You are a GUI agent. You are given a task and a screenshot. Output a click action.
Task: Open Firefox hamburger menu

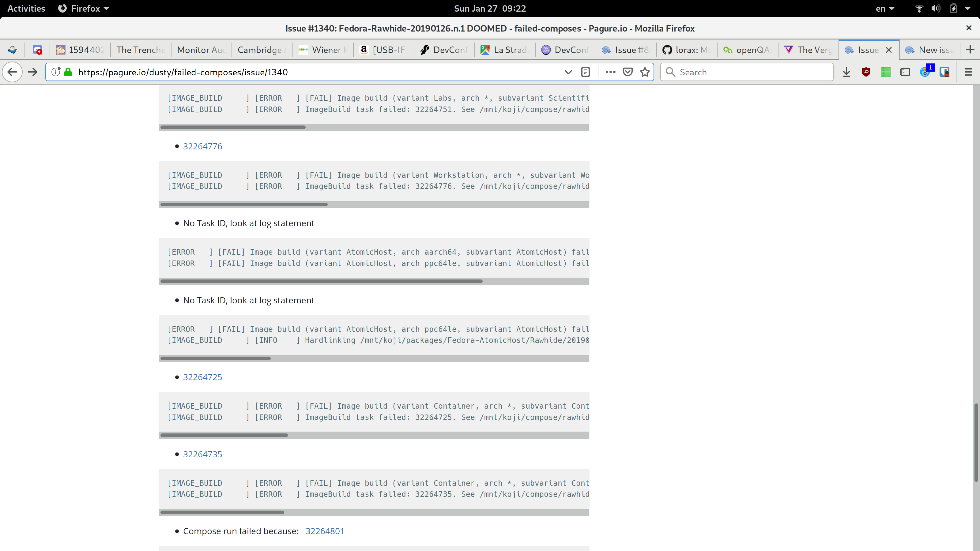tap(968, 72)
